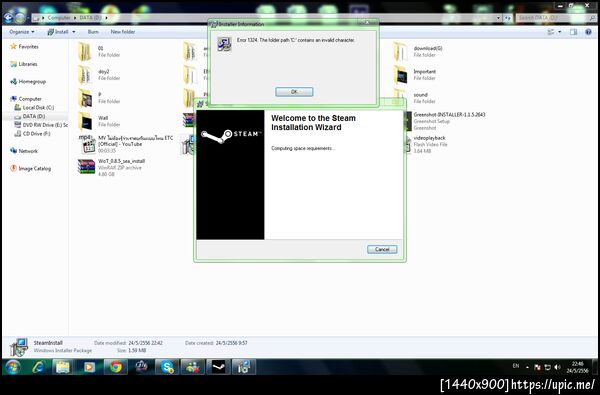Toggle the preview pane icon
The image size is (600, 395).
(573, 32)
